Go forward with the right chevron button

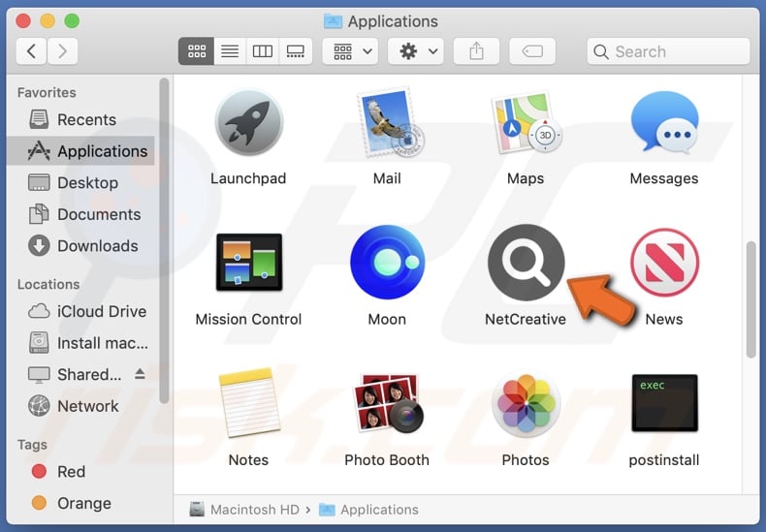click(62, 51)
